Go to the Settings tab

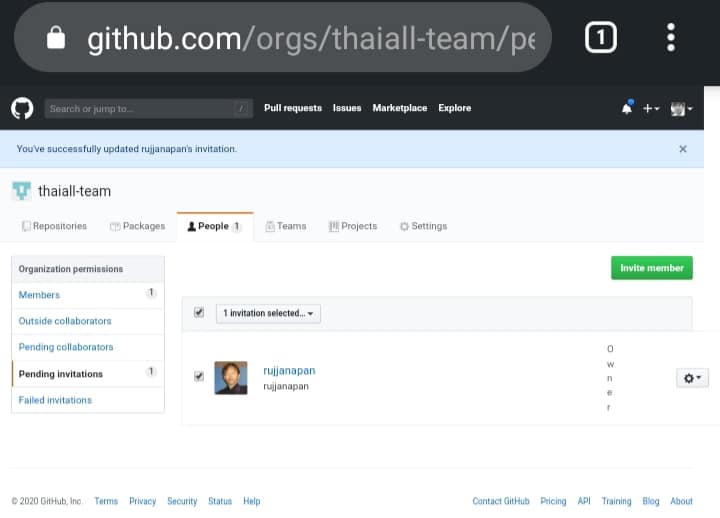pos(423,226)
